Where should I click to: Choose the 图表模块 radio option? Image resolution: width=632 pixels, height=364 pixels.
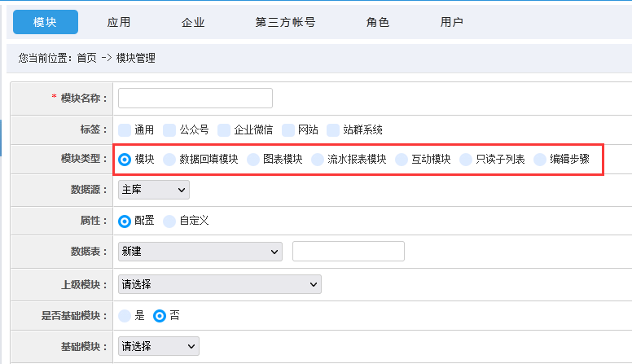[x=253, y=160]
